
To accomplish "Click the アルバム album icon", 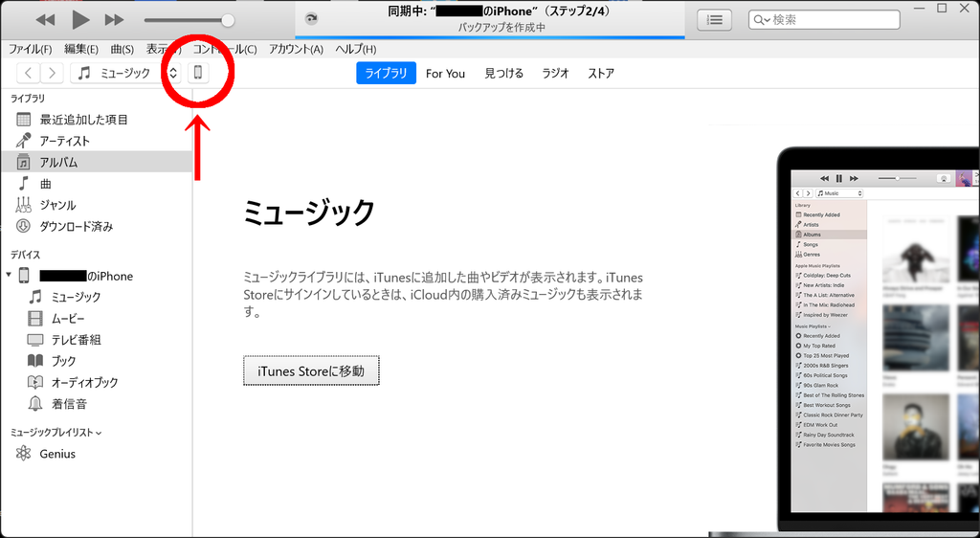I will pyautogui.click(x=24, y=162).
